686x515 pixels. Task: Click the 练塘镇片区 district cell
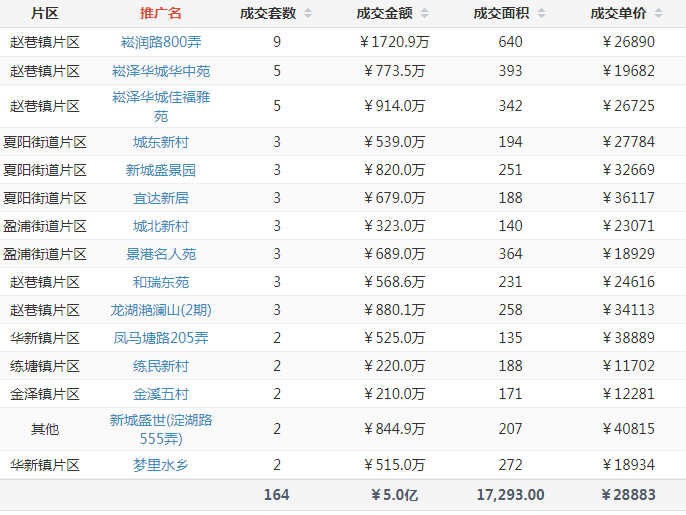tap(45, 366)
